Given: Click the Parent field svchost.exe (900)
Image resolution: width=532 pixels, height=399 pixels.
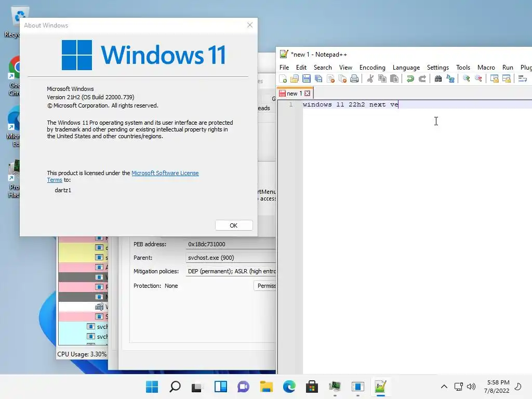Looking at the screenshot, I should (231, 258).
